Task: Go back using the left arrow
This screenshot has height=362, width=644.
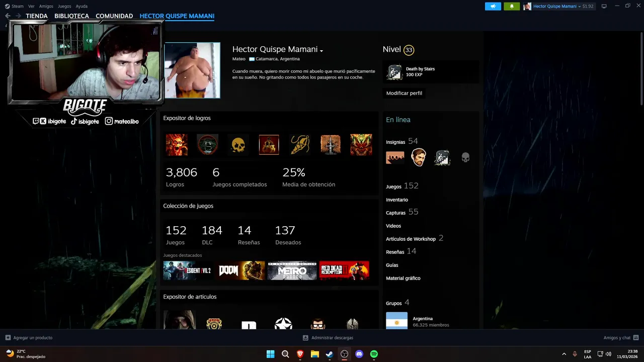Action: coord(8,16)
